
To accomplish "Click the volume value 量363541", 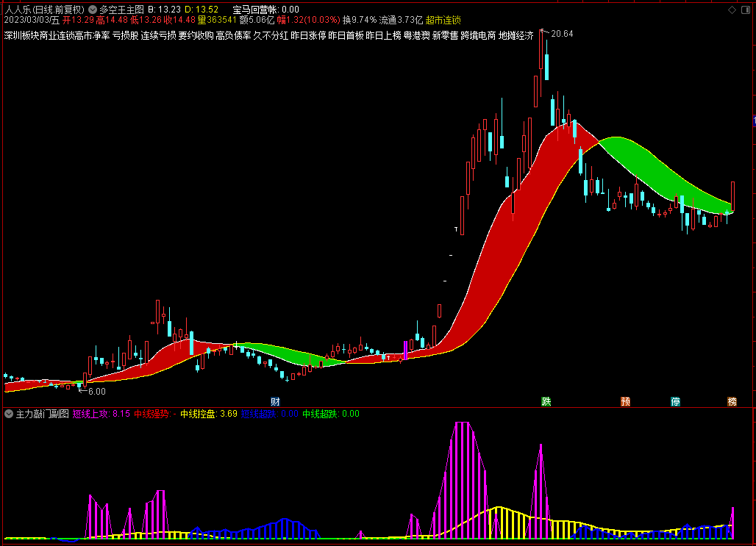I will click(217, 21).
